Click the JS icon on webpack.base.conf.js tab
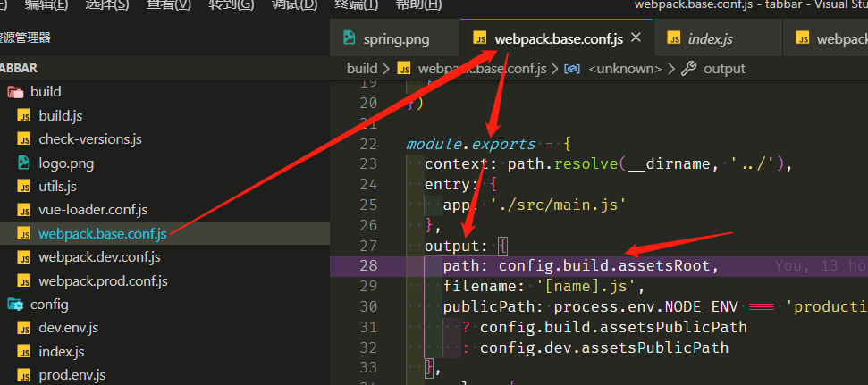Image resolution: width=868 pixels, height=385 pixels. click(480, 38)
